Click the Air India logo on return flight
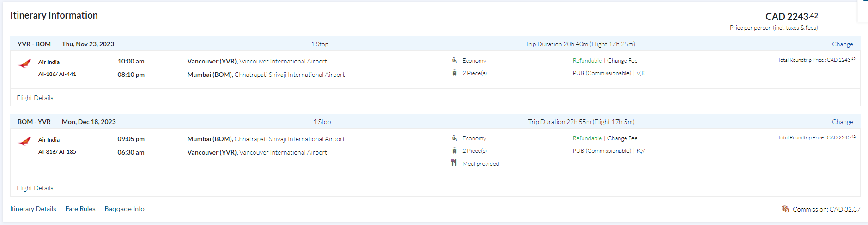Screen dimensions: 868x225 coord(24,141)
